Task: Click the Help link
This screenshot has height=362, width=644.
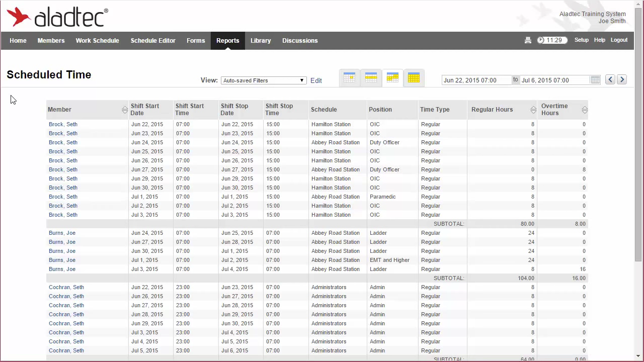Action: click(600, 40)
